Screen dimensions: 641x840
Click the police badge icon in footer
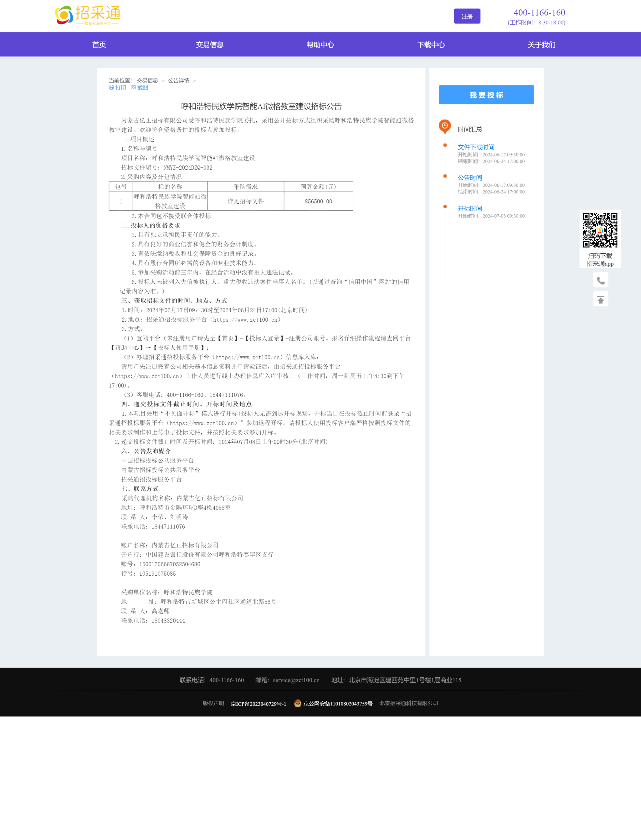click(x=298, y=703)
